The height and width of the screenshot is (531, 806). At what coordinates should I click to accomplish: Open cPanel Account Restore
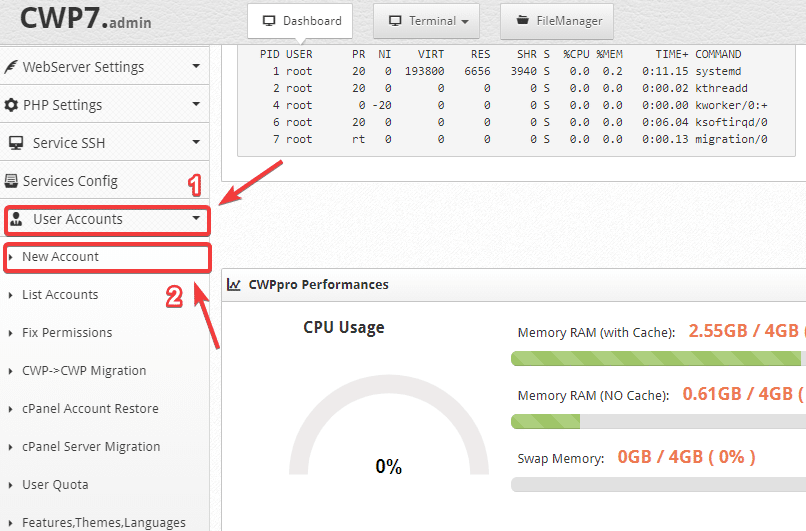pyautogui.click(x=90, y=409)
